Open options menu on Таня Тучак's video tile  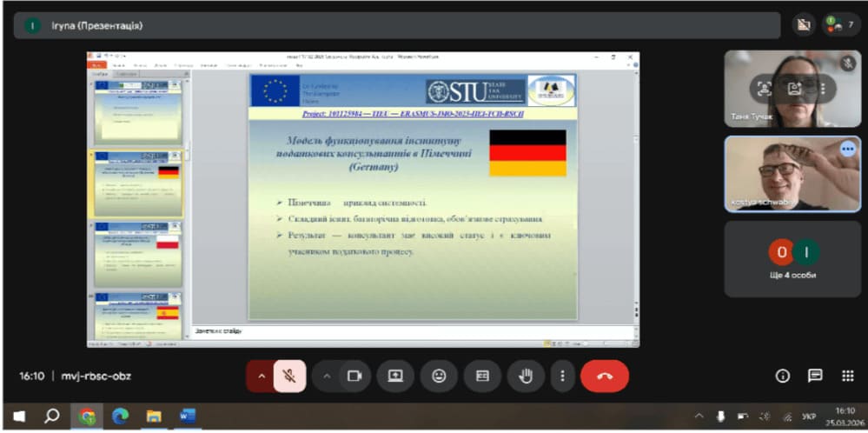coord(822,87)
